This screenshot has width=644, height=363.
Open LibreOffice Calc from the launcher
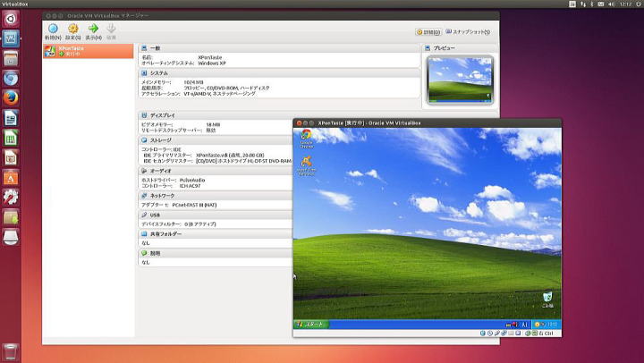tap(11, 138)
